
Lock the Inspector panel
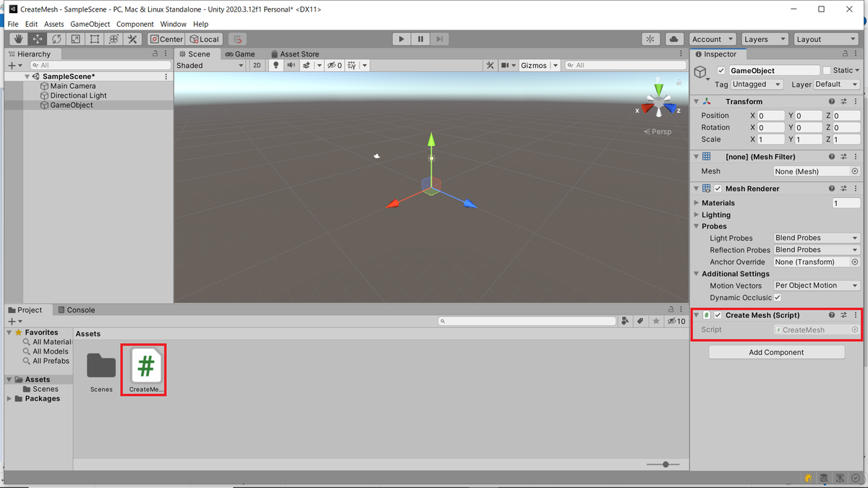pos(845,53)
